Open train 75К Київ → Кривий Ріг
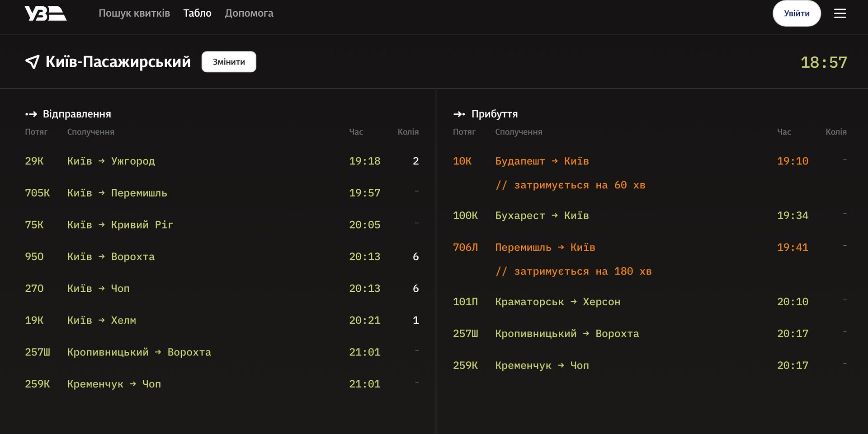 tap(120, 225)
